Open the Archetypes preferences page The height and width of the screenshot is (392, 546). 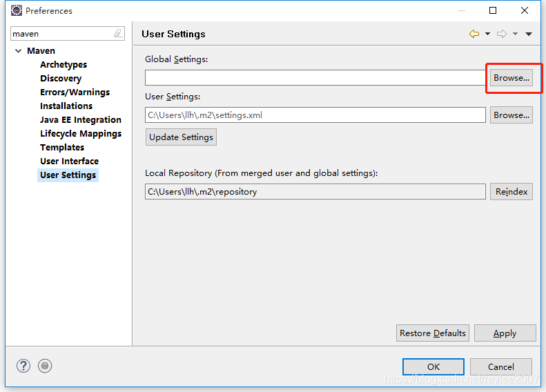(x=64, y=65)
